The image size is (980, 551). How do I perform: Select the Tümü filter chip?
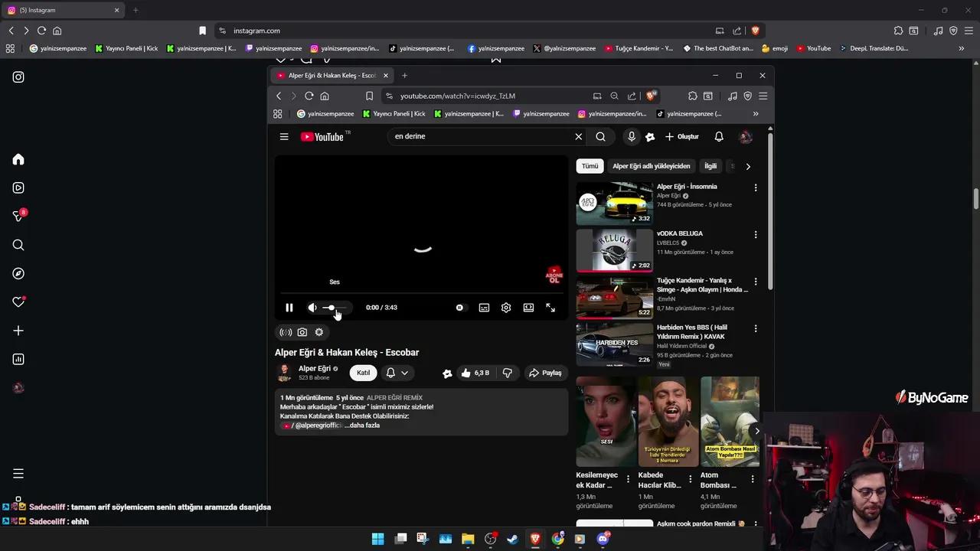(x=590, y=166)
